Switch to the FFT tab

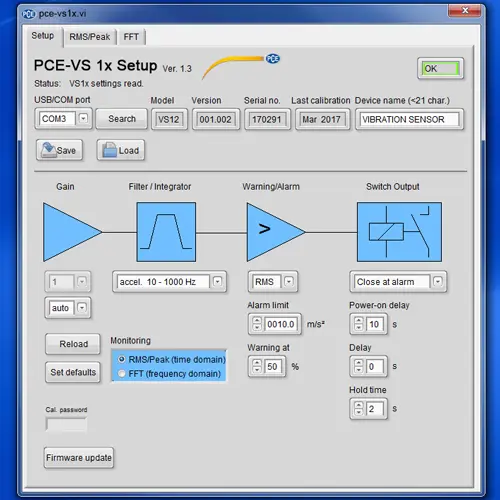(x=131, y=37)
